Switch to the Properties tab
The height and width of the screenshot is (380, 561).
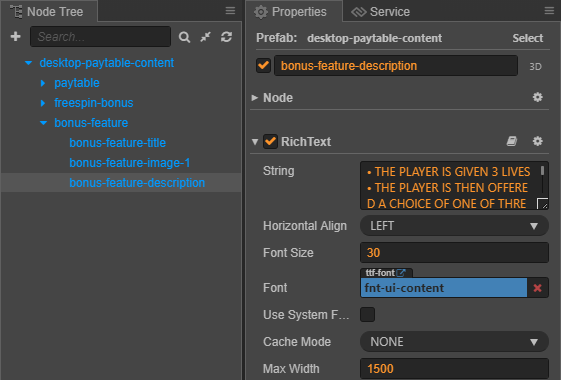pyautogui.click(x=293, y=11)
